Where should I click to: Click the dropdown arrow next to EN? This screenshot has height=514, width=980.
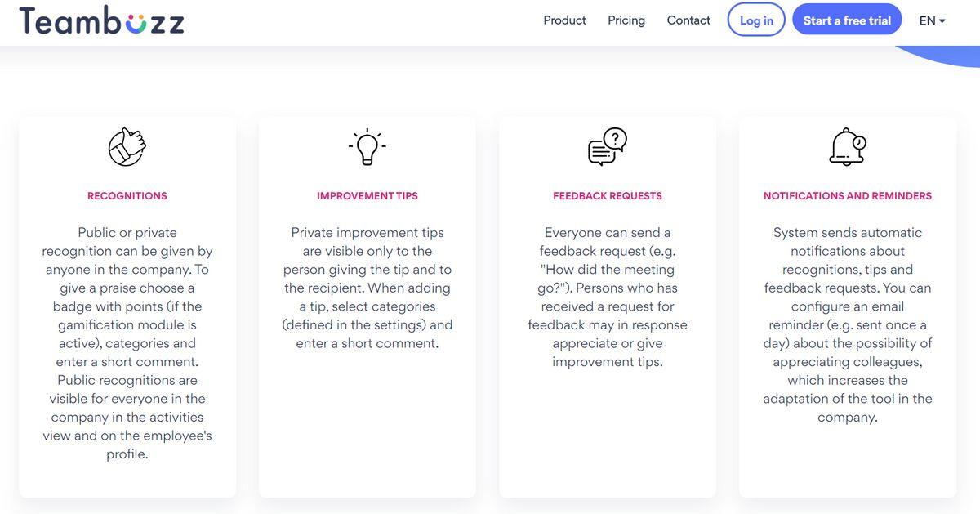pyautogui.click(x=942, y=21)
